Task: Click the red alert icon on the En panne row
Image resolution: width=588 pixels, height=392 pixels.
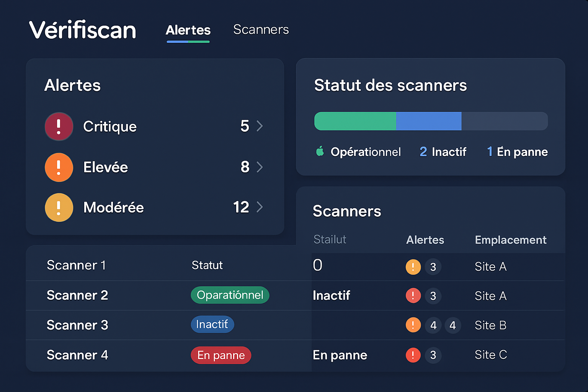Action: pos(413,355)
